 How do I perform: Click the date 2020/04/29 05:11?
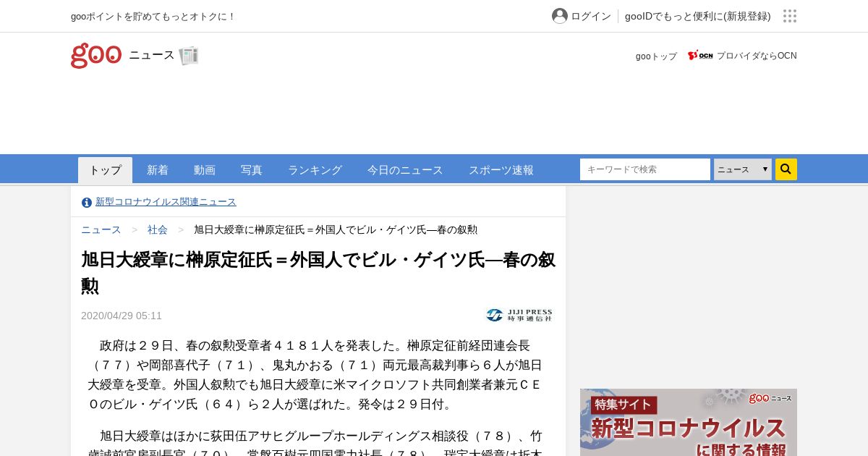(x=122, y=316)
